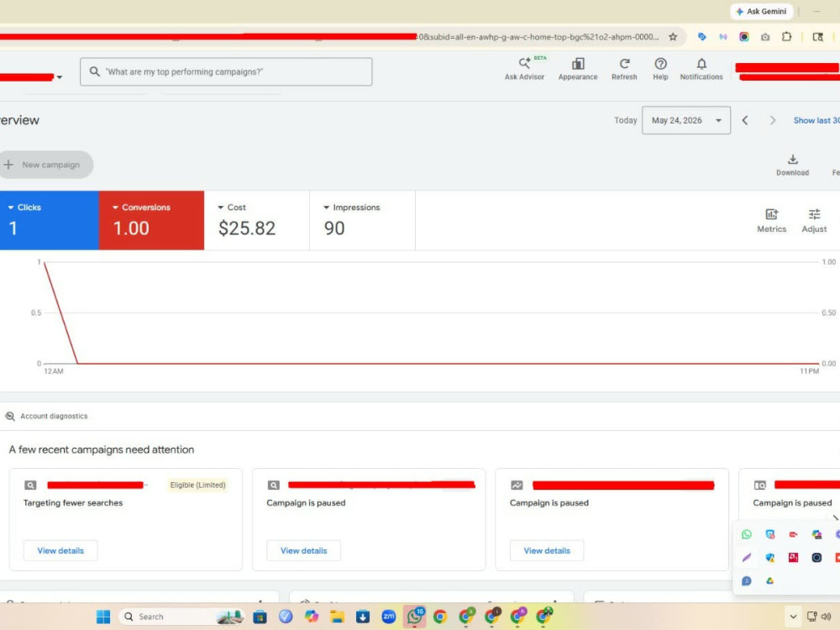
Task: Open the Ask Advisor beta tool
Action: [524, 69]
